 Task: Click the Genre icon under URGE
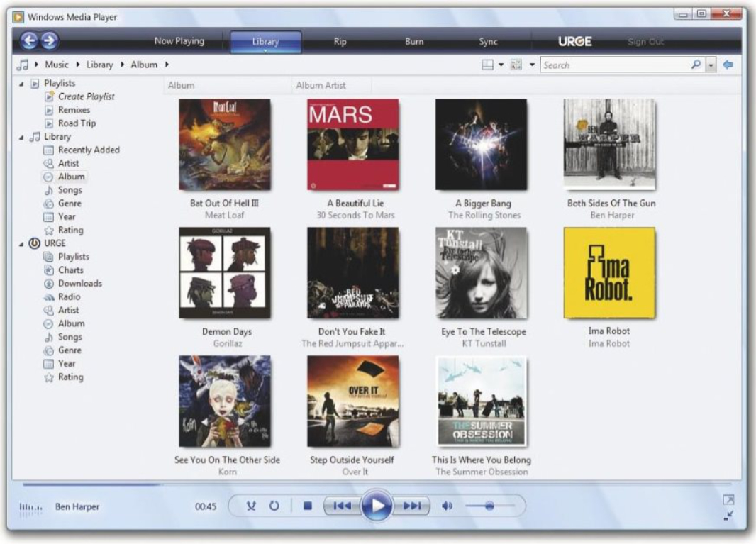click(49, 350)
